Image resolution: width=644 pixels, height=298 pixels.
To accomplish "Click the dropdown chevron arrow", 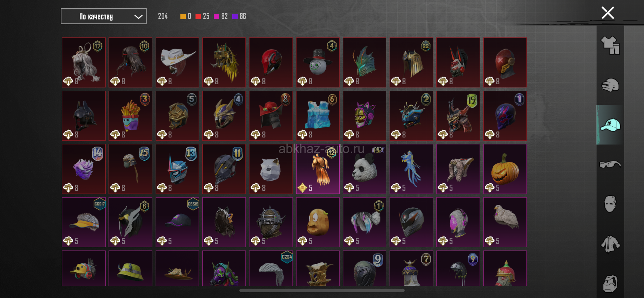I will click(138, 17).
